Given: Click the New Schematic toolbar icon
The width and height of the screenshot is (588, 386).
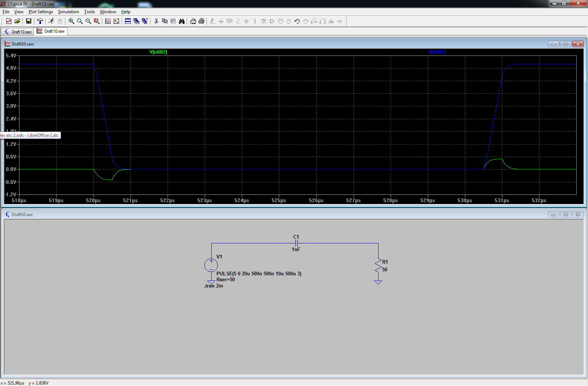Looking at the screenshot, I should click(x=9, y=21).
